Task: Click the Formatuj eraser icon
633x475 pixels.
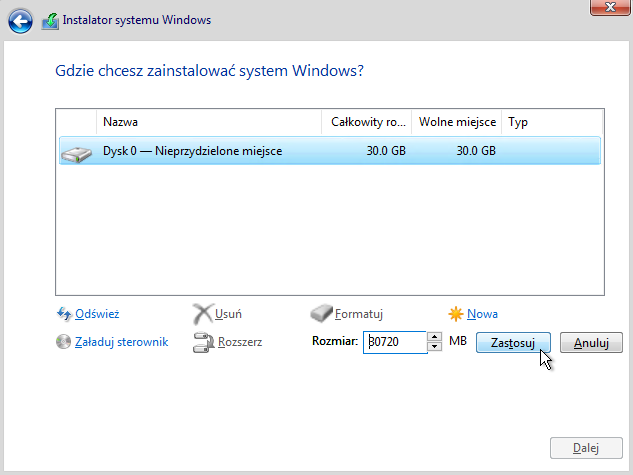Action: (321, 314)
